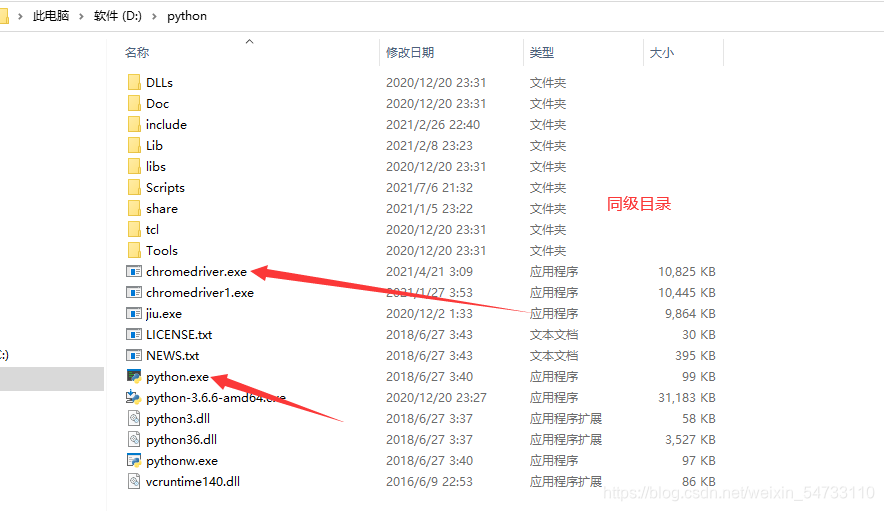This screenshot has height=511, width=884.
Task: Click the date 2016/6/9 22:53
Action: [x=429, y=481]
